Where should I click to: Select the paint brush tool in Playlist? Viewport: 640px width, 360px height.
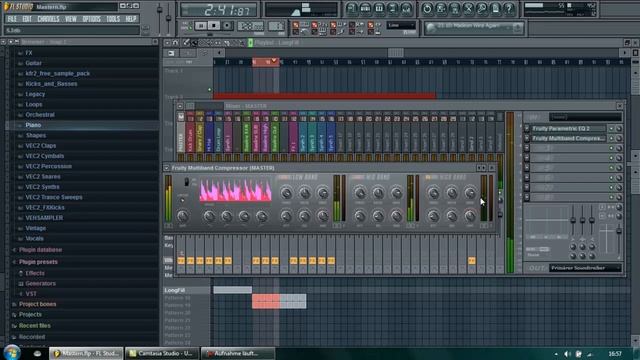point(195,42)
